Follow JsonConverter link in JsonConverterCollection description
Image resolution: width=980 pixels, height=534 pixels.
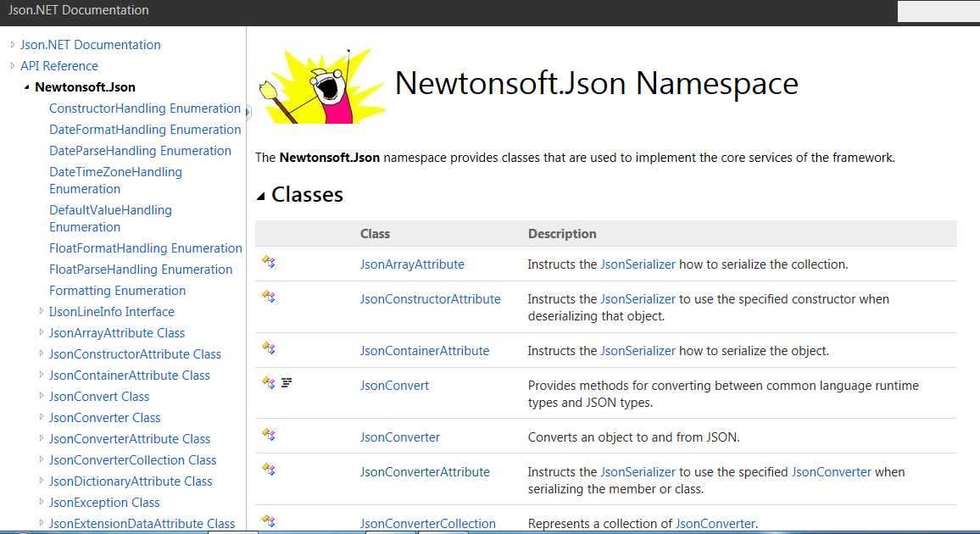click(715, 524)
